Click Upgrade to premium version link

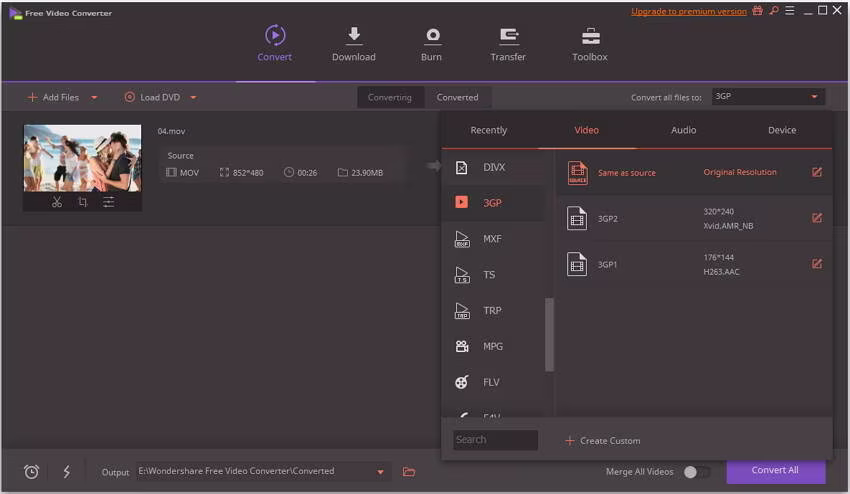[x=688, y=11]
